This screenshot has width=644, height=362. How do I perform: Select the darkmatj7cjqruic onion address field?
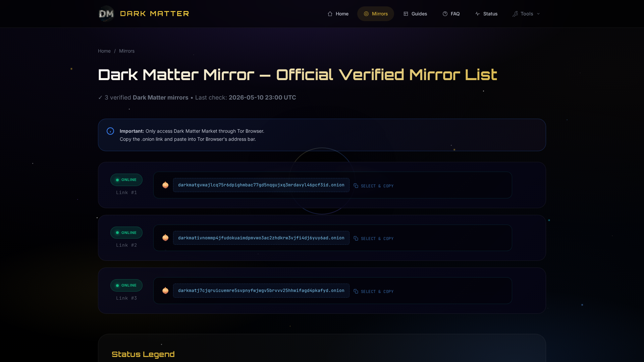click(x=261, y=291)
